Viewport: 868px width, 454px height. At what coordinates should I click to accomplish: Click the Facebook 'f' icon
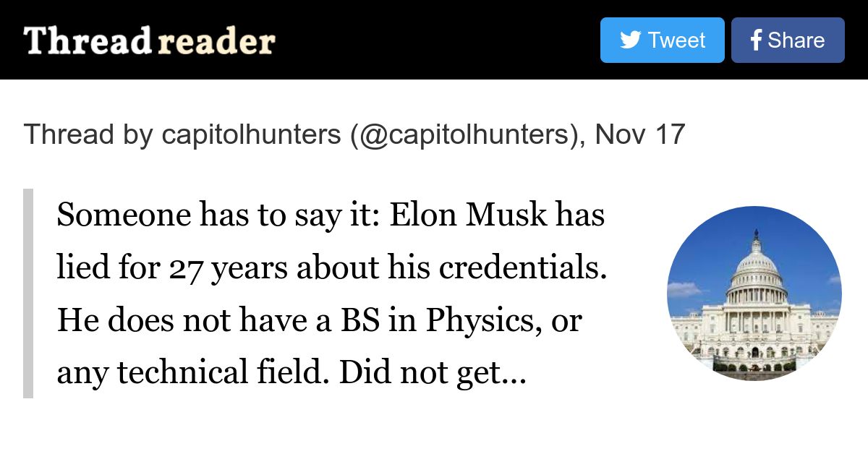pyautogui.click(x=756, y=40)
